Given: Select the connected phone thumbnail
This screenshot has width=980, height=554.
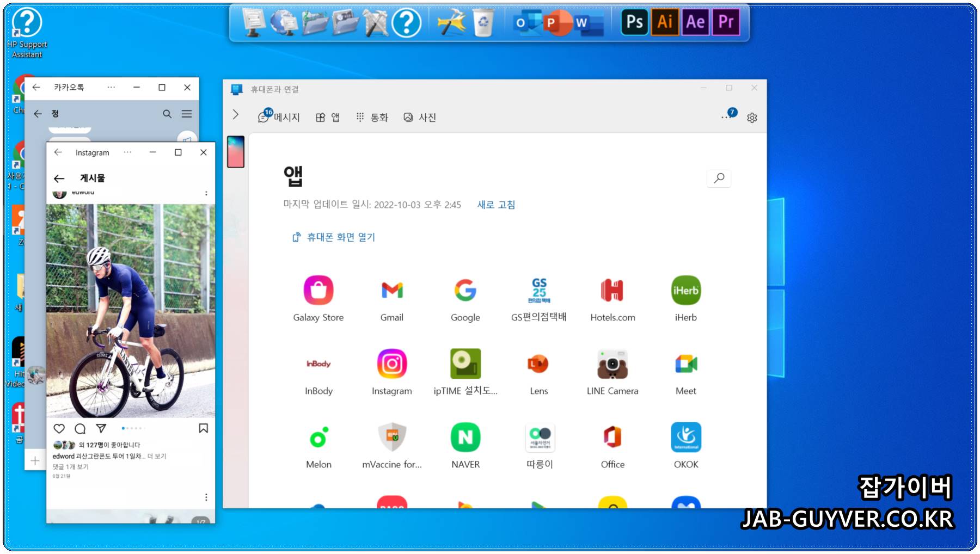Looking at the screenshot, I should 236,152.
